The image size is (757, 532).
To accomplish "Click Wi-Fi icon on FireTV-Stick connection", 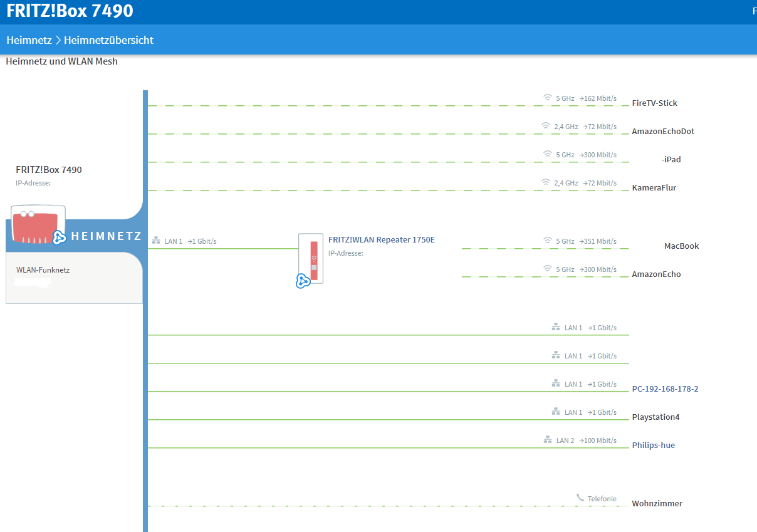I will [x=548, y=98].
